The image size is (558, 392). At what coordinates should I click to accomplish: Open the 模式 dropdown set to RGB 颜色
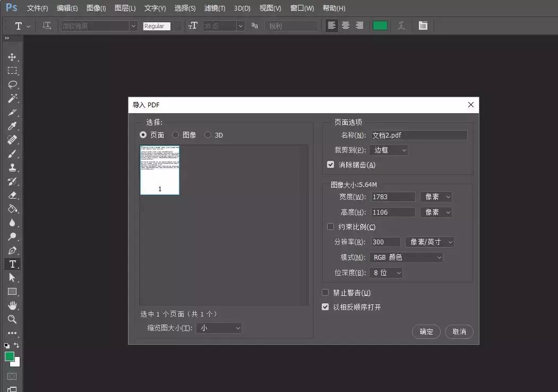(406, 257)
